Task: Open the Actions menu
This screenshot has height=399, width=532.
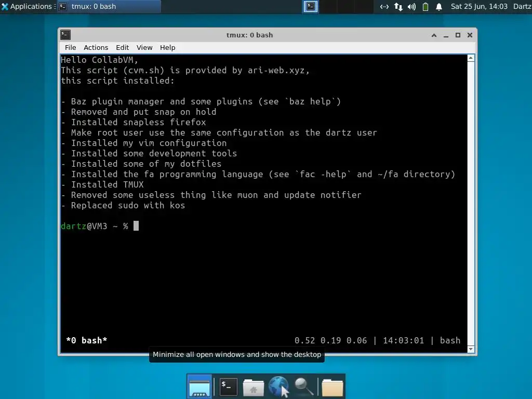Action: click(96, 47)
